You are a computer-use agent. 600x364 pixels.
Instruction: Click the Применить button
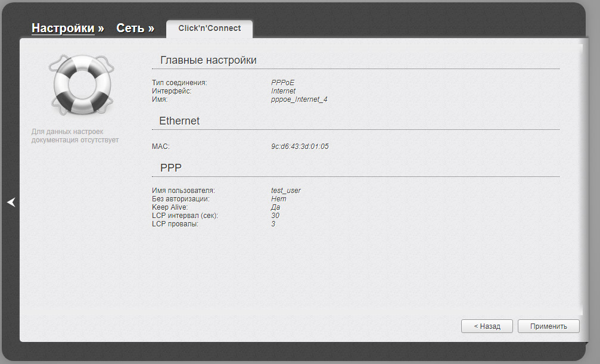[x=548, y=326]
